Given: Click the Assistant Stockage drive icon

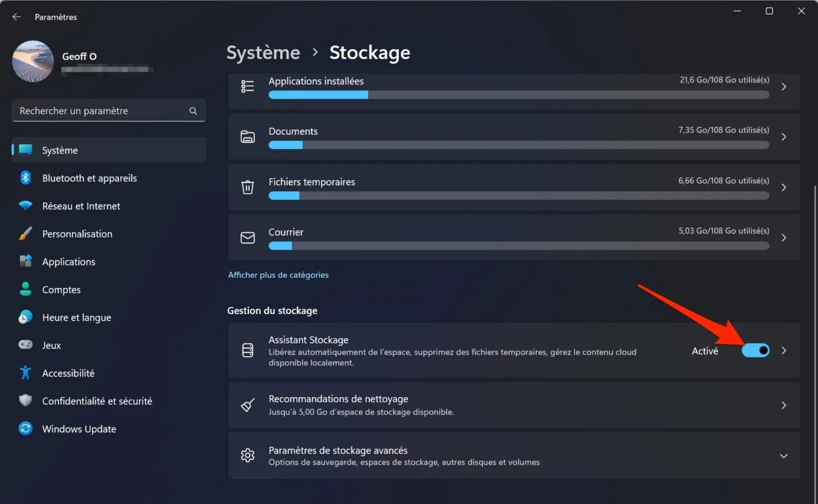Looking at the screenshot, I should point(248,351).
